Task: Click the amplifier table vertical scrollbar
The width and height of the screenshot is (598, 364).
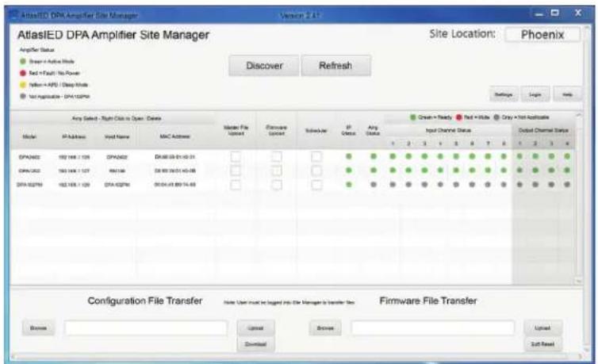Action: pos(578,198)
